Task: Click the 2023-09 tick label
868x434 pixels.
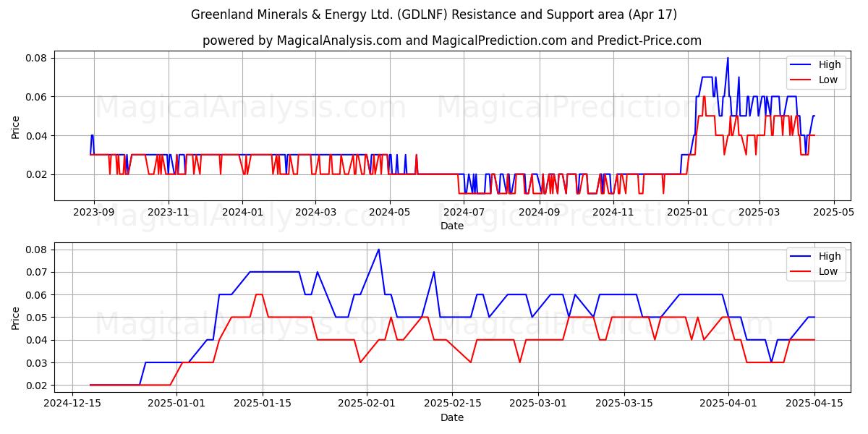Action: click(x=93, y=213)
